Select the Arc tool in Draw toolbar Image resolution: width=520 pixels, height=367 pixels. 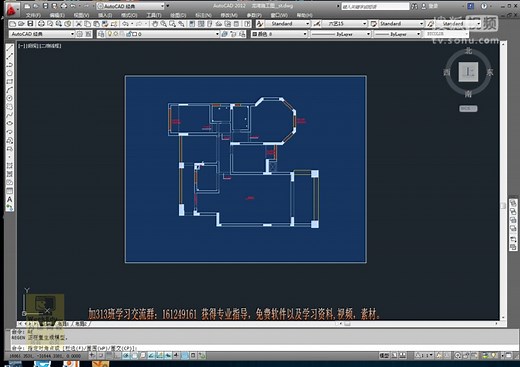9,90
